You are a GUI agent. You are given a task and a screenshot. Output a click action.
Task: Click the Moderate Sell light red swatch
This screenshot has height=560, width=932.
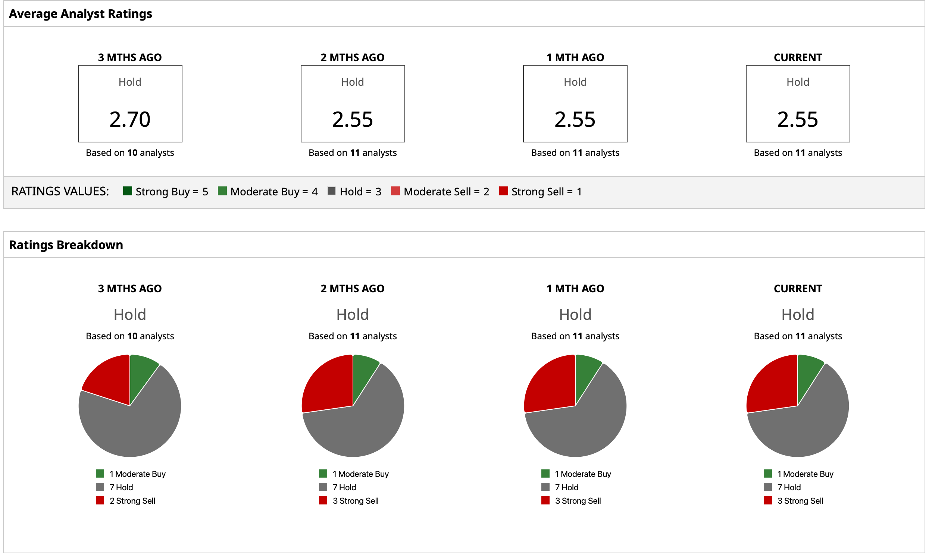coord(395,191)
